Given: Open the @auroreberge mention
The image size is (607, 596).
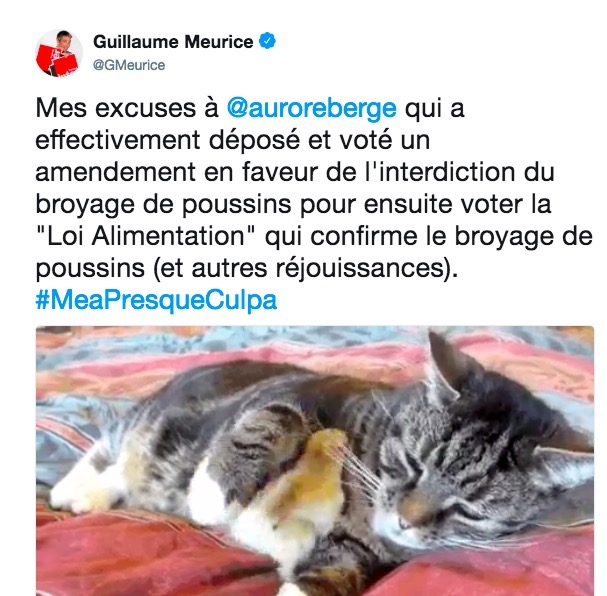Looking at the screenshot, I should (312, 108).
